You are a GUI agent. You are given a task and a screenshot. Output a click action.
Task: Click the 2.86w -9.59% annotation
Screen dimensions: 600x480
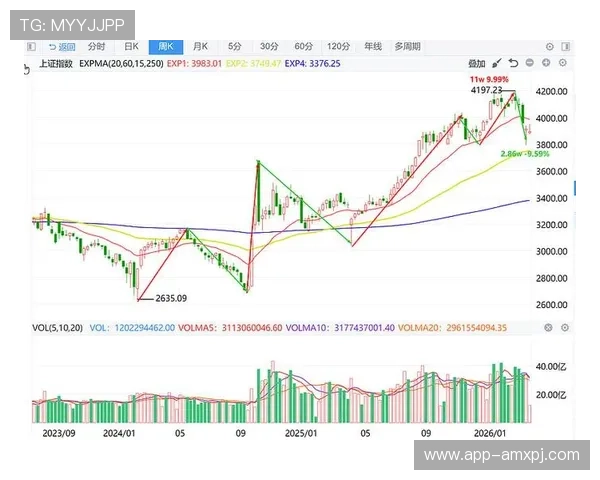click(x=525, y=154)
